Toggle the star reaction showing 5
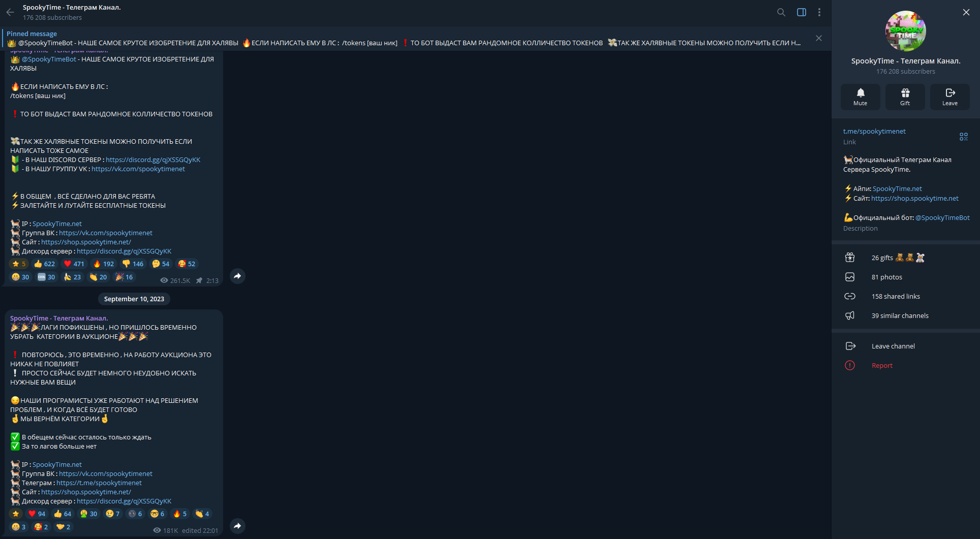 coord(19,264)
